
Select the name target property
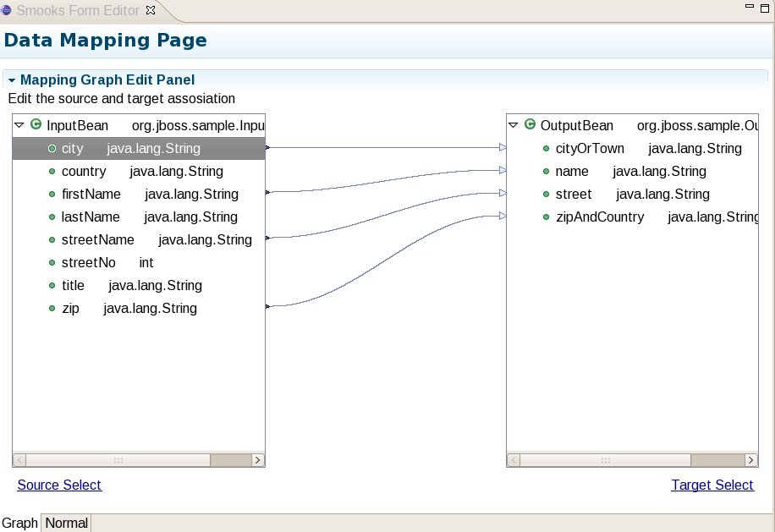[633, 172]
